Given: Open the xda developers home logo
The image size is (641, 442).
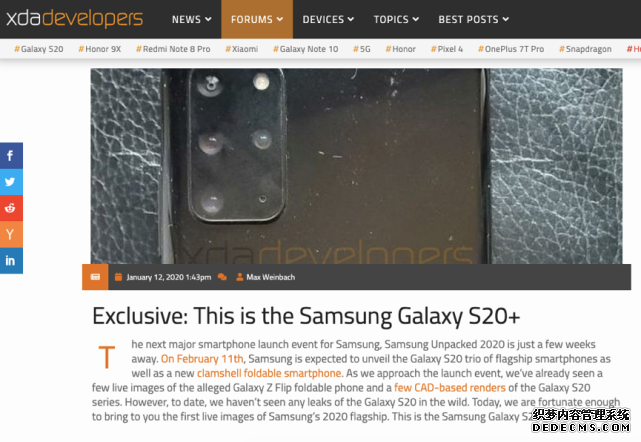Looking at the screenshot, I should [x=74, y=19].
